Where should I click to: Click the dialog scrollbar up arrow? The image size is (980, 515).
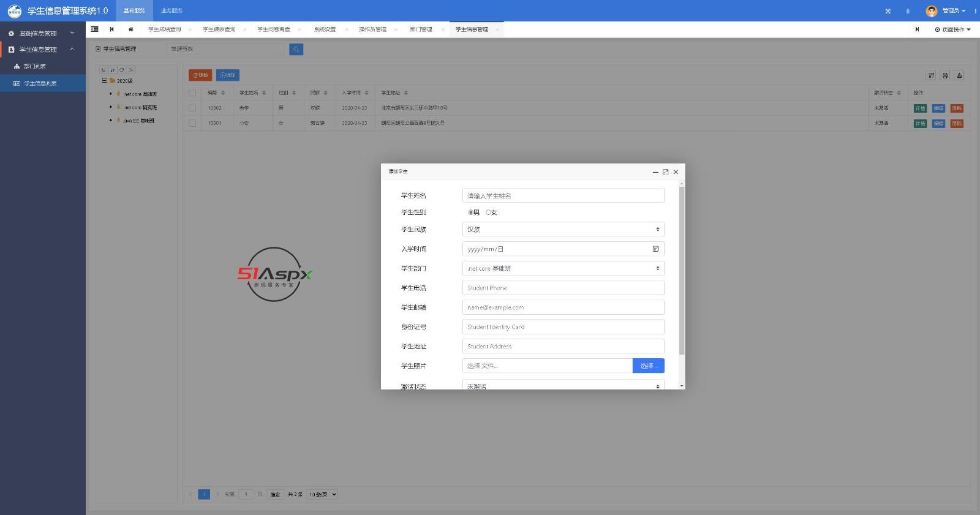pyautogui.click(x=682, y=184)
